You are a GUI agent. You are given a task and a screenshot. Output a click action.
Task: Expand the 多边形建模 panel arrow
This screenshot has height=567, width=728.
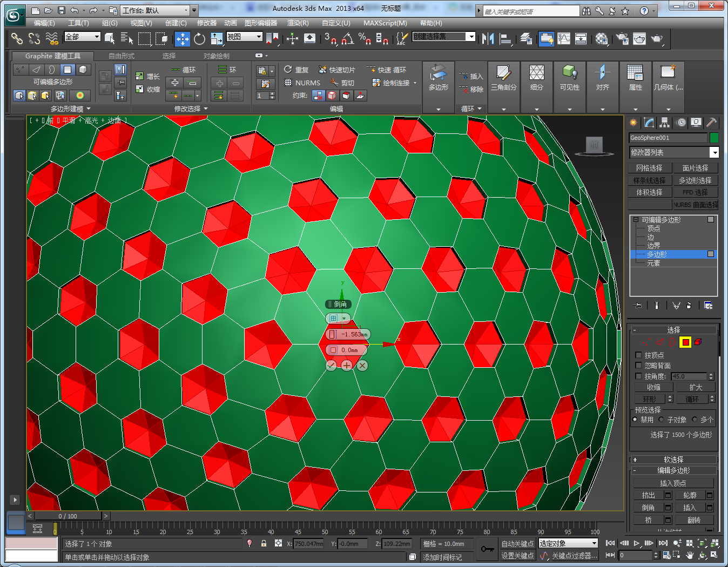coord(89,109)
